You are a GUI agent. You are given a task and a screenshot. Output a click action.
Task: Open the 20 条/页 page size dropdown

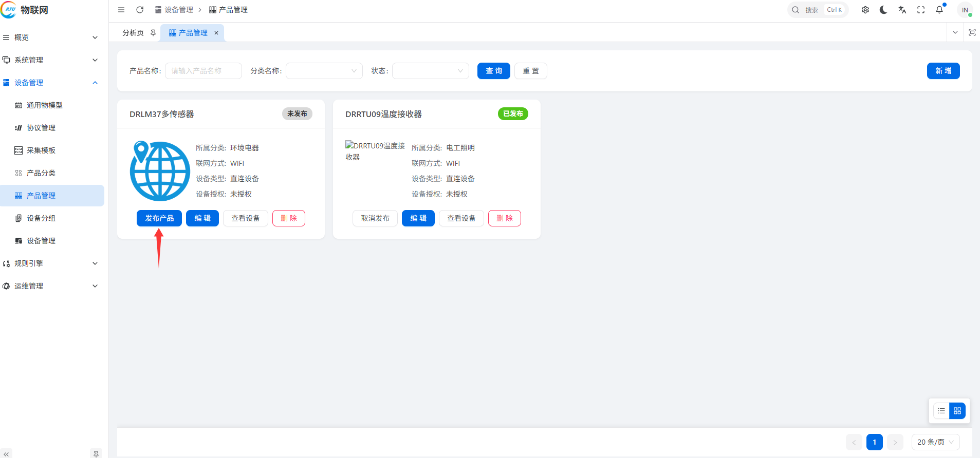click(936, 442)
